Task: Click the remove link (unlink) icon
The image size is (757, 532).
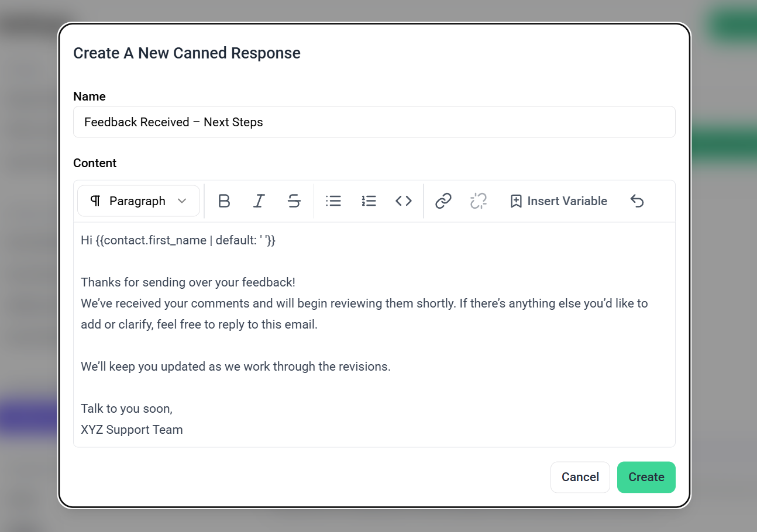Action: (479, 201)
